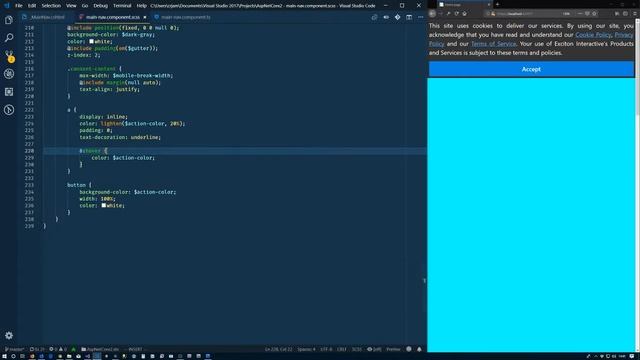Open the View menu
This screenshot has height=360, width=640.
click(71, 6)
